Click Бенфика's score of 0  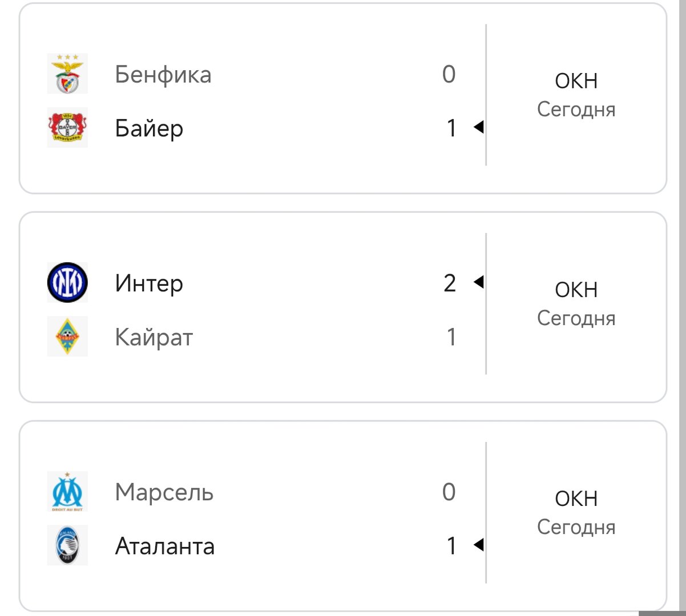pos(449,74)
